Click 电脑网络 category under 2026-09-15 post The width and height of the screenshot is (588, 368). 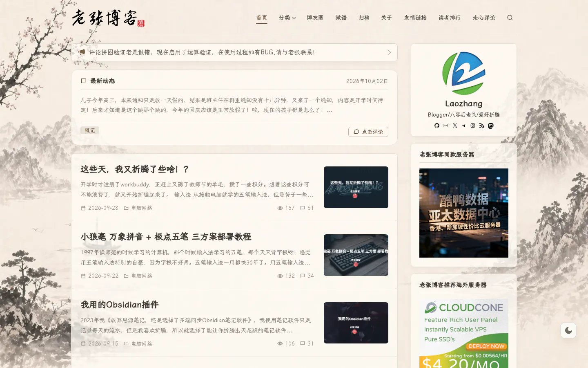click(142, 344)
